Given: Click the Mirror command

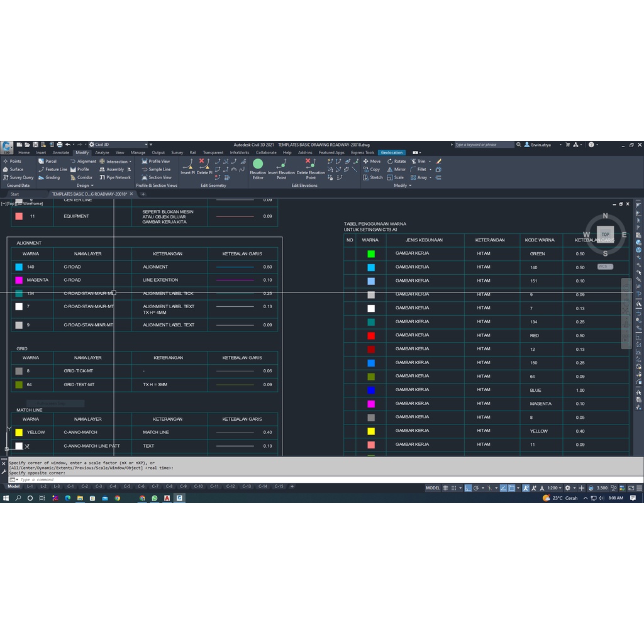Looking at the screenshot, I should click(396, 169).
